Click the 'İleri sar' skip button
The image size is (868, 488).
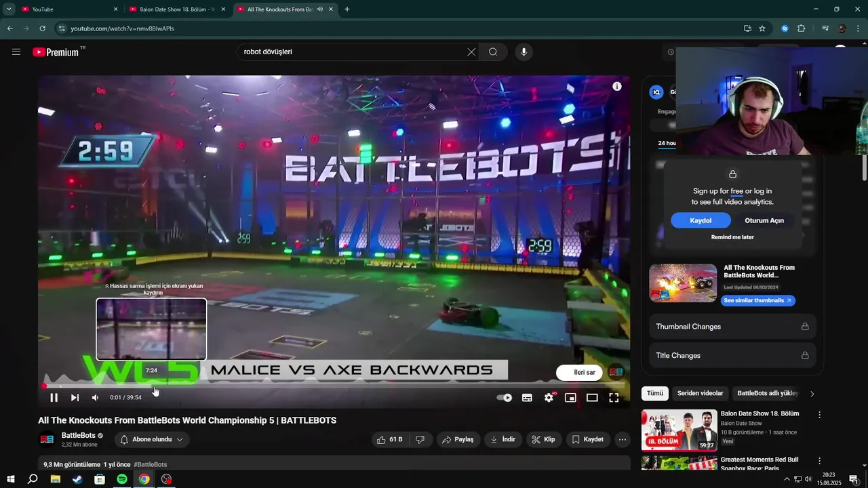[580, 372]
